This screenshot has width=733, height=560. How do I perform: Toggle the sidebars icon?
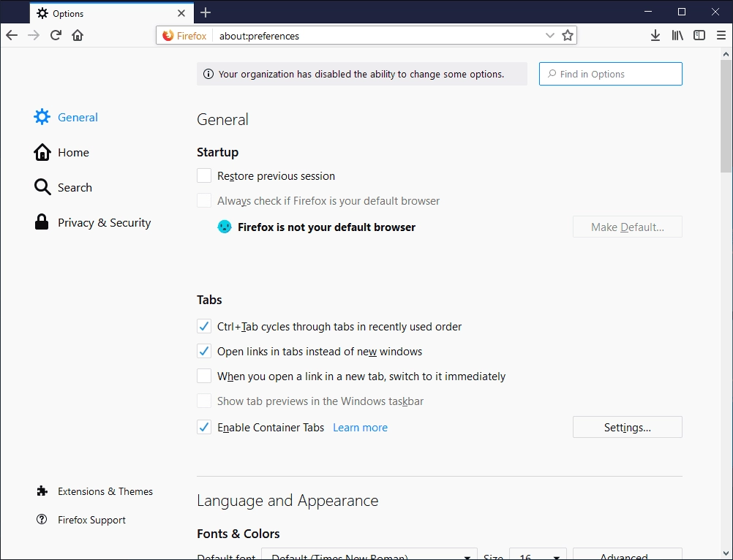pos(699,36)
